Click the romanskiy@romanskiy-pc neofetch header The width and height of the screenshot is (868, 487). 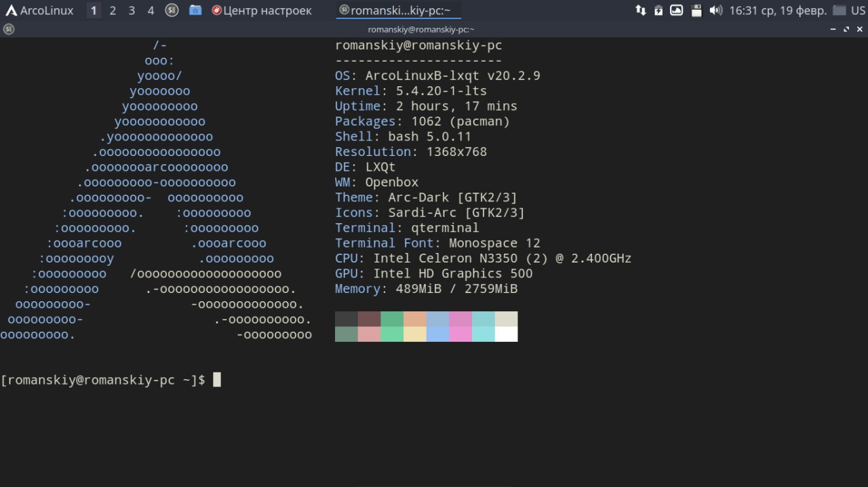[418, 45]
